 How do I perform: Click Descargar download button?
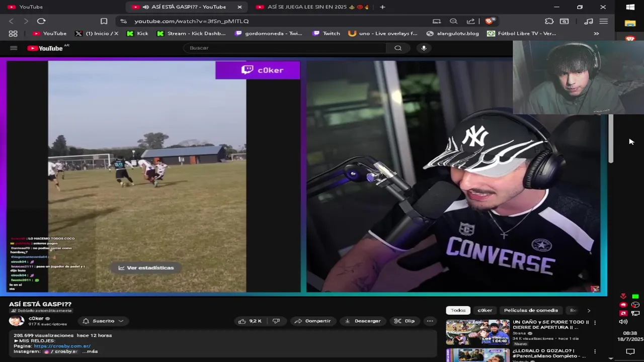pos(362,321)
